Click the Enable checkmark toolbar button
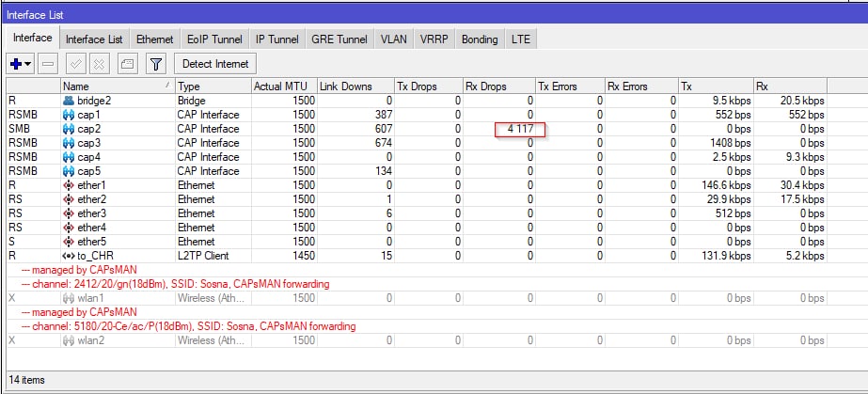This screenshot has width=868, height=394. (75, 65)
